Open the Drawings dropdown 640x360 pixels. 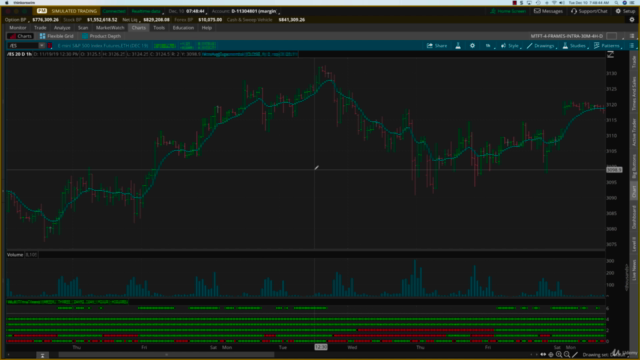[541, 46]
